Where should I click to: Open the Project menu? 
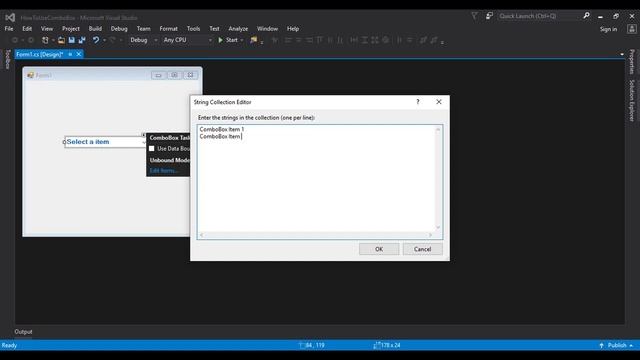(71, 29)
